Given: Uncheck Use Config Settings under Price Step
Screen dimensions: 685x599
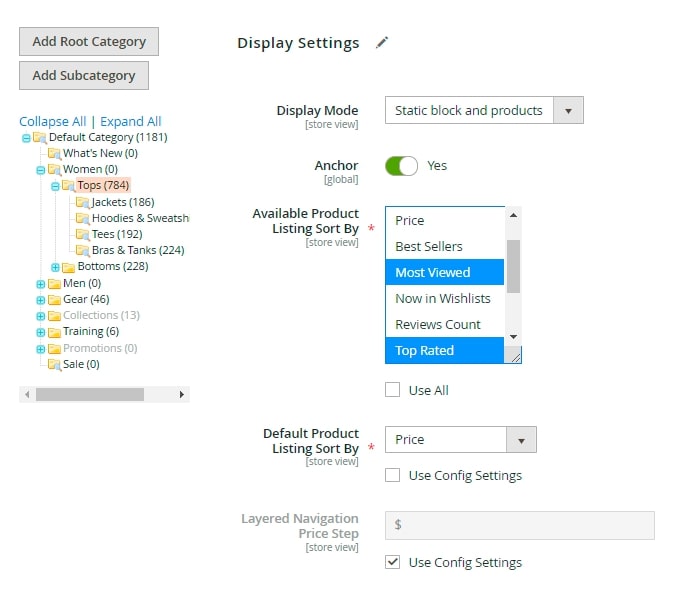Looking at the screenshot, I should point(393,562).
